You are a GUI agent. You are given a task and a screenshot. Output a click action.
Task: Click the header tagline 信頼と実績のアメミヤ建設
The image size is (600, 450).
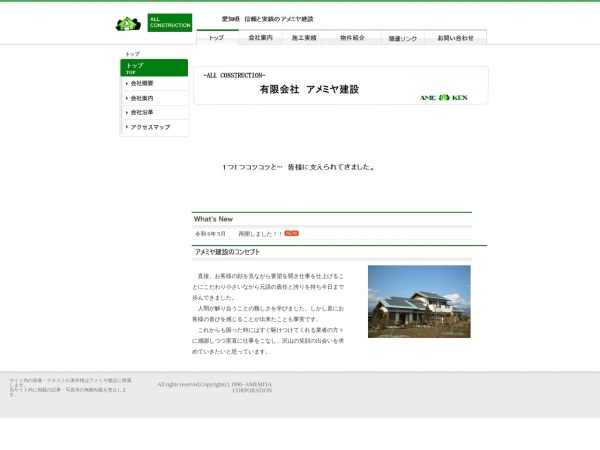[x=279, y=19]
